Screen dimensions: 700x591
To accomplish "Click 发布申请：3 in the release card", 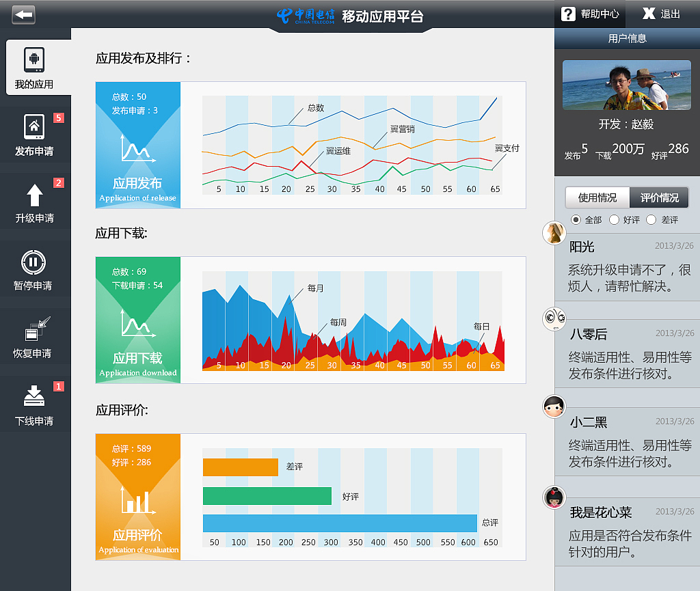I will (x=135, y=111).
